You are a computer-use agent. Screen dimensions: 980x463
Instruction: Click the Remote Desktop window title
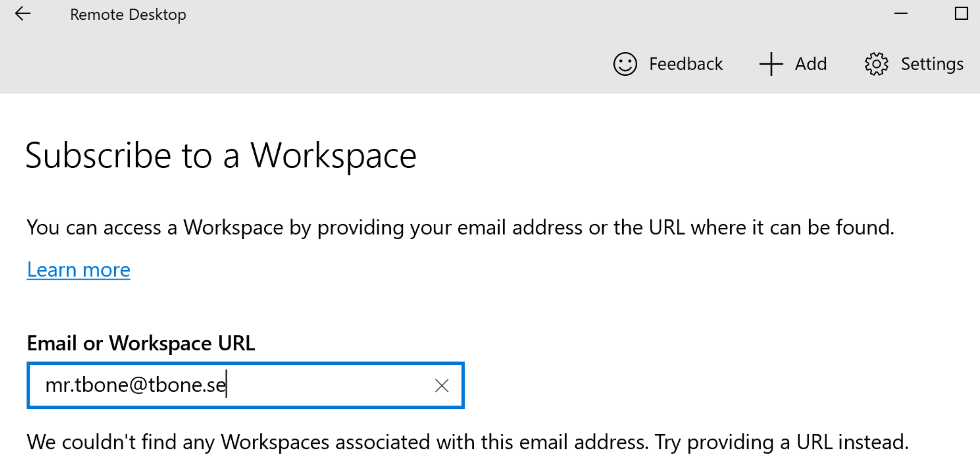pyautogui.click(x=128, y=15)
